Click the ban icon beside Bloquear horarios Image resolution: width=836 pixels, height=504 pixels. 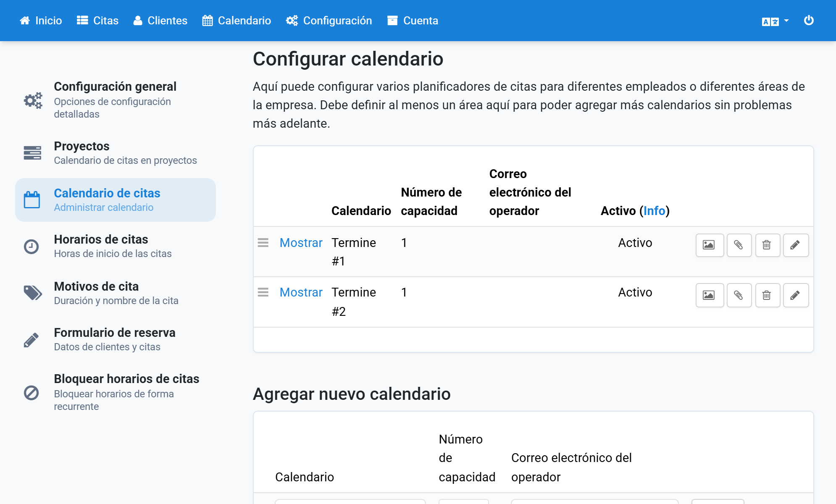(31, 393)
